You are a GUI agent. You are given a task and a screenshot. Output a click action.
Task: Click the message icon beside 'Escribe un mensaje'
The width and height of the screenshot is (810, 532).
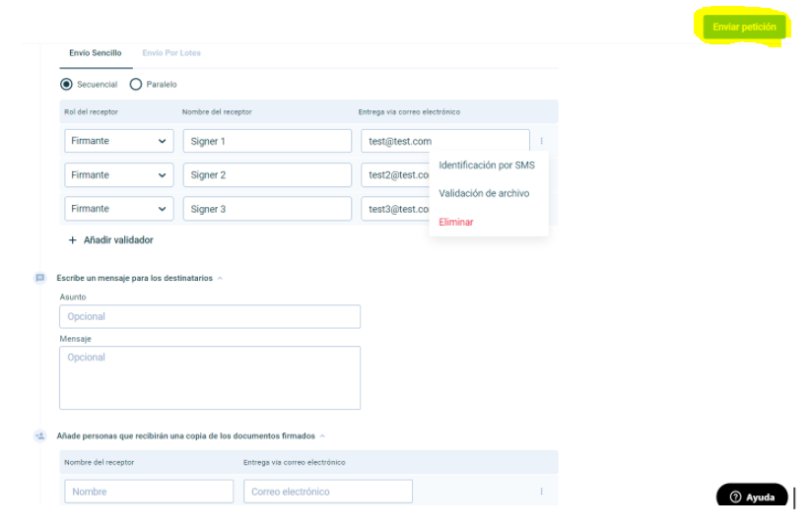pos(40,278)
